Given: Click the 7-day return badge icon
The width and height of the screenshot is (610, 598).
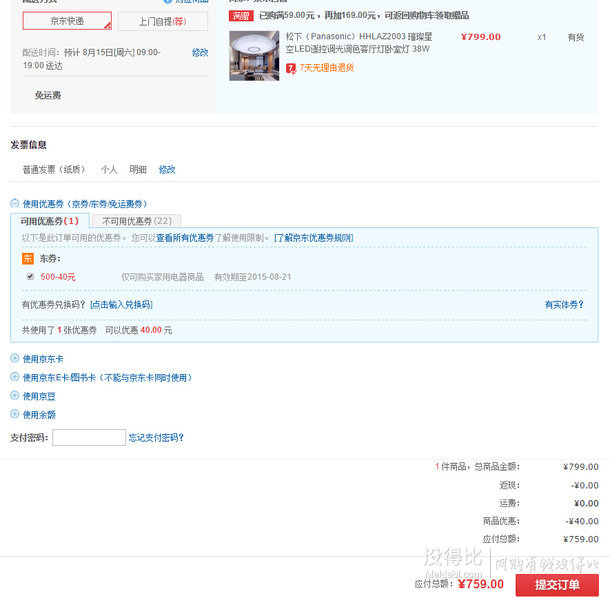Looking at the screenshot, I should (x=291, y=68).
